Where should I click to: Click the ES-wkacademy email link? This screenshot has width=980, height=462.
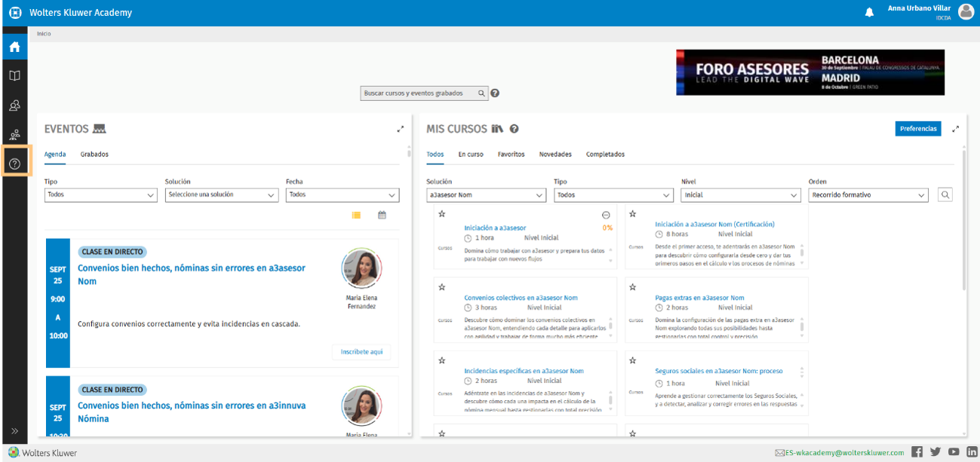tap(844, 453)
